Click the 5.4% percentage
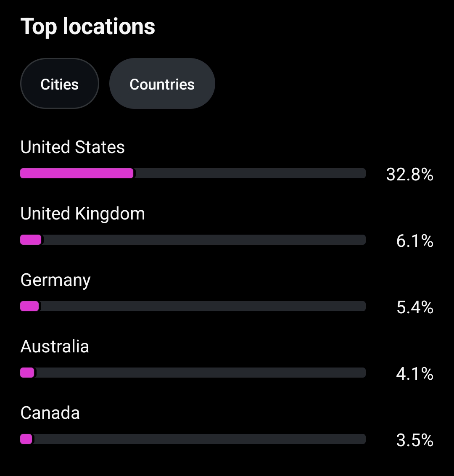454x476 pixels. (414, 307)
